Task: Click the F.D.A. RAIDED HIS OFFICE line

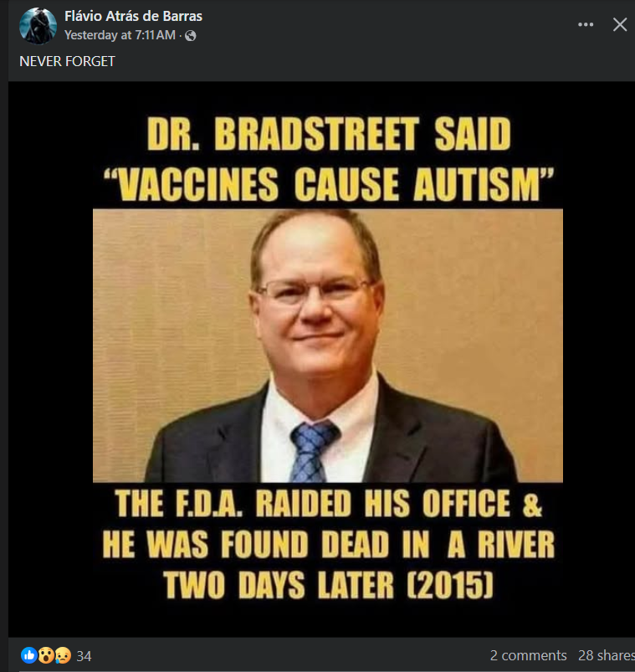Action: coord(329,503)
